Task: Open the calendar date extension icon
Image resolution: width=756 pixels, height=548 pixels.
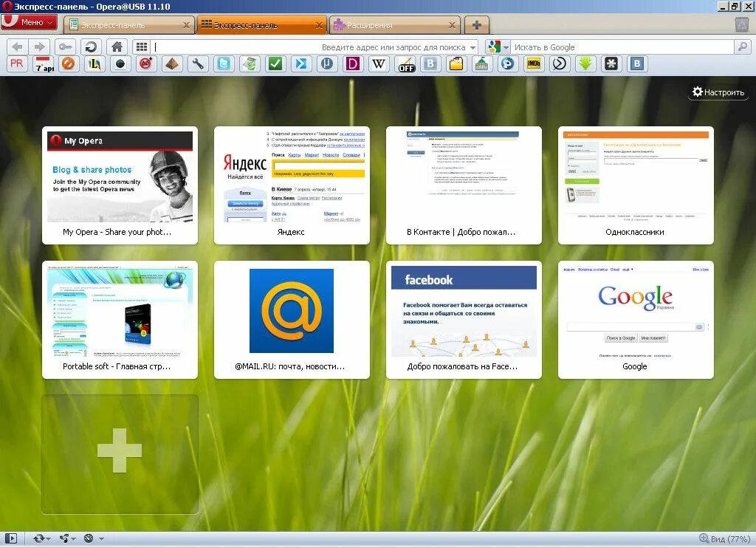Action: pos(44,64)
